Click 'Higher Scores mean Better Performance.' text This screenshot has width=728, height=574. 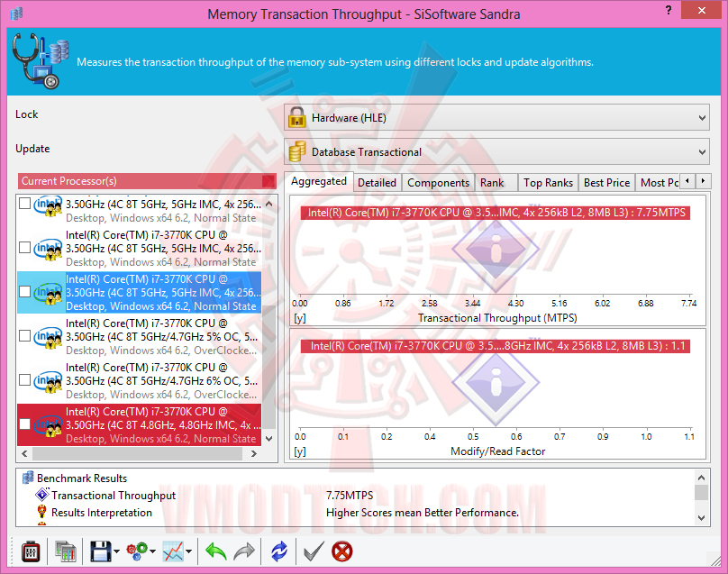coord(423,513)
